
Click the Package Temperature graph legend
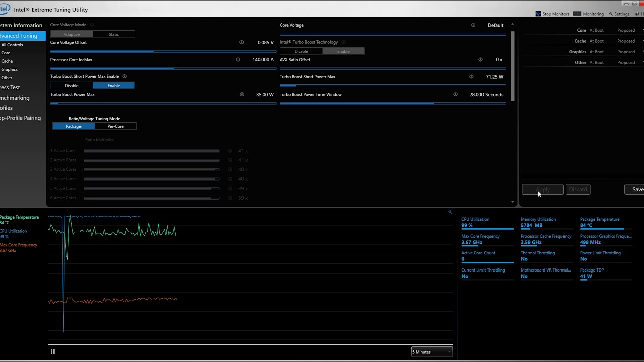[19, 220]
